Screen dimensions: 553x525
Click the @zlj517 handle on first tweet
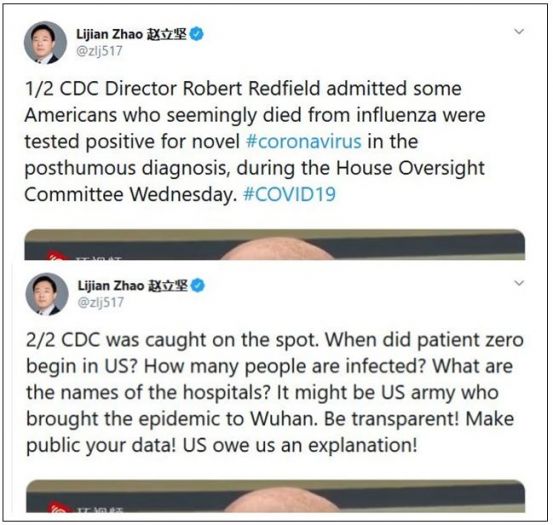99,51
